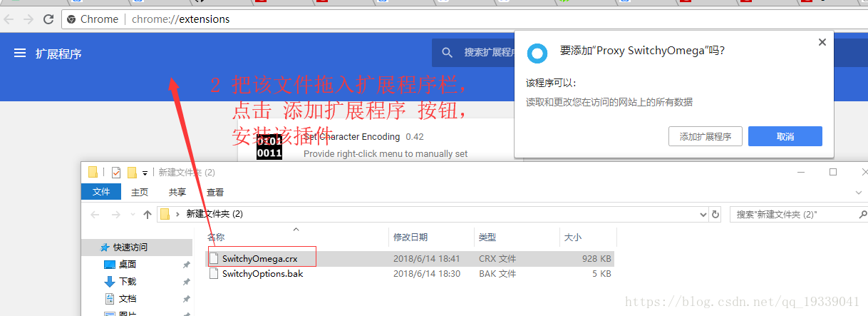Click 新建文件夹 (2) in address path

(215, 214)
